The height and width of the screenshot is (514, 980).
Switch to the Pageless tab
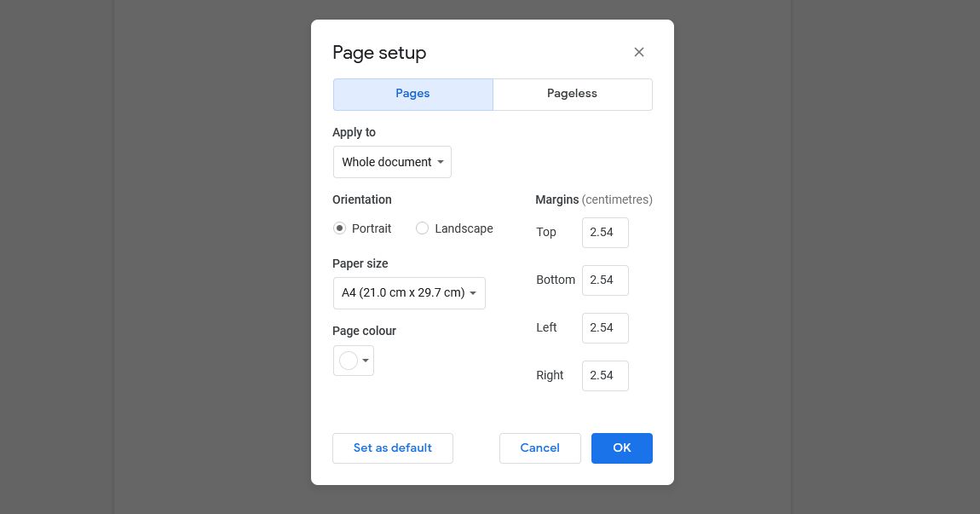tap(572, 94)
